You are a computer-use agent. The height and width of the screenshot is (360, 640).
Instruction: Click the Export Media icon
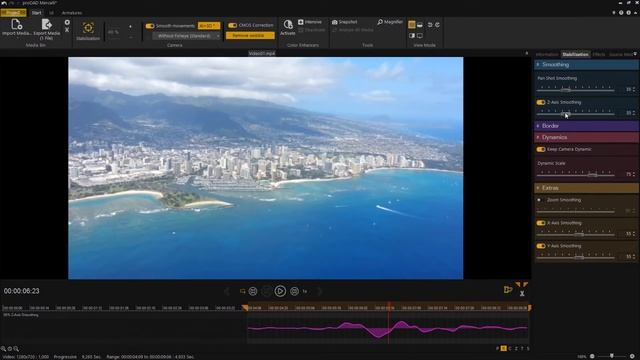coord(47,25)
